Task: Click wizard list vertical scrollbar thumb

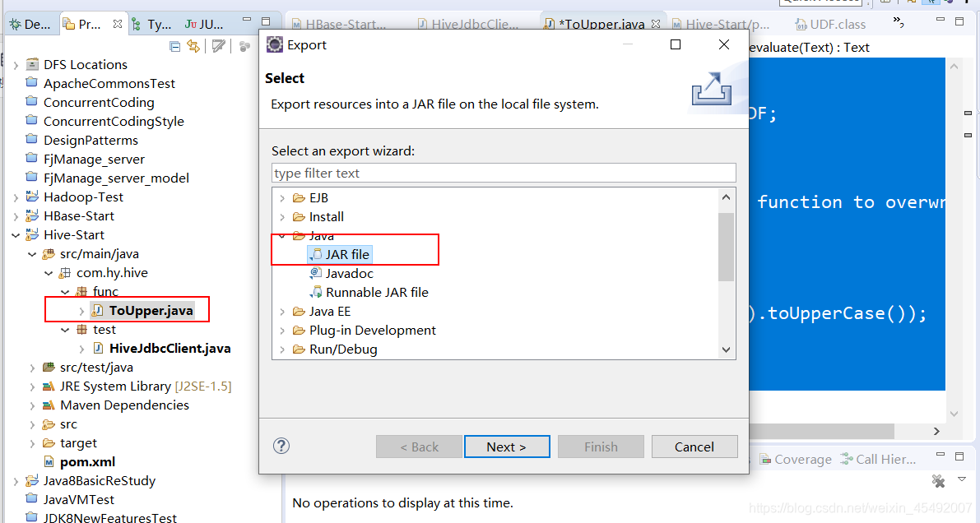Action: tap(726, 247)
